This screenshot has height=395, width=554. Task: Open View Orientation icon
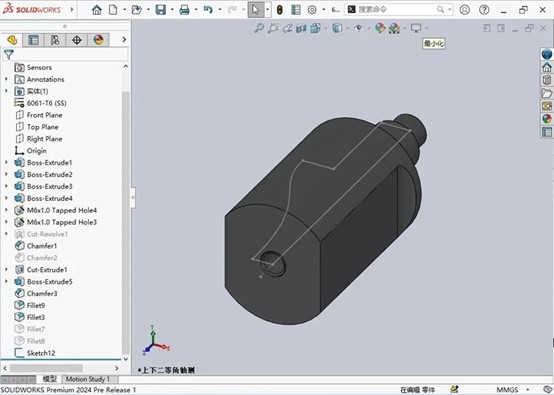click(315, 28)
